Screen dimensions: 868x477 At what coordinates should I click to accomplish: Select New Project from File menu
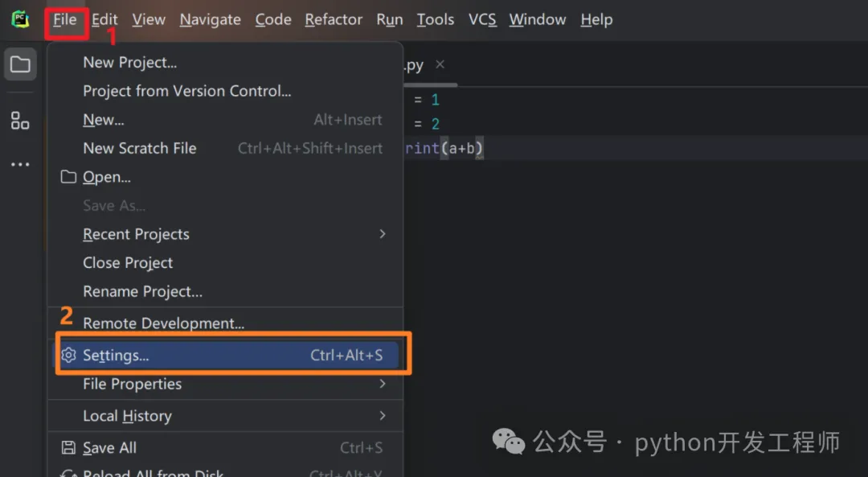coord(130,63)
